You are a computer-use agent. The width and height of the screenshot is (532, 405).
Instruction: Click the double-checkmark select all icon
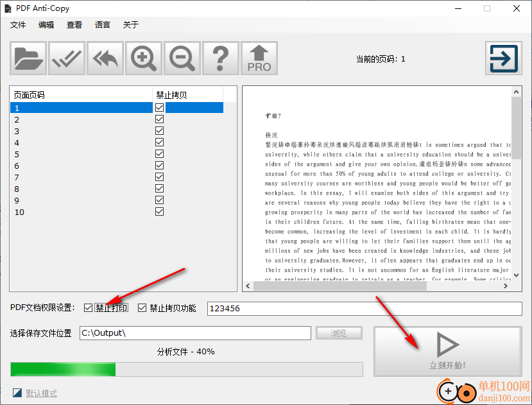click(x=67, y=58)
